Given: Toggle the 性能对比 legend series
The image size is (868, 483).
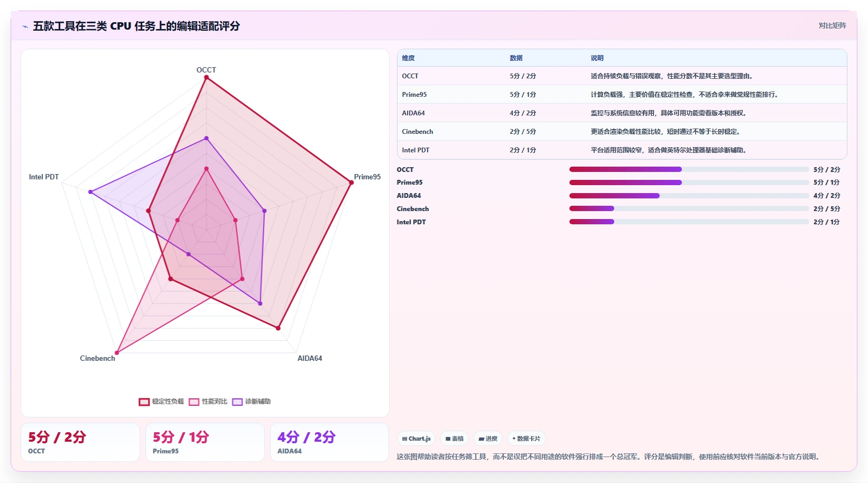Looking at the screenshot, I should (208, 402).
